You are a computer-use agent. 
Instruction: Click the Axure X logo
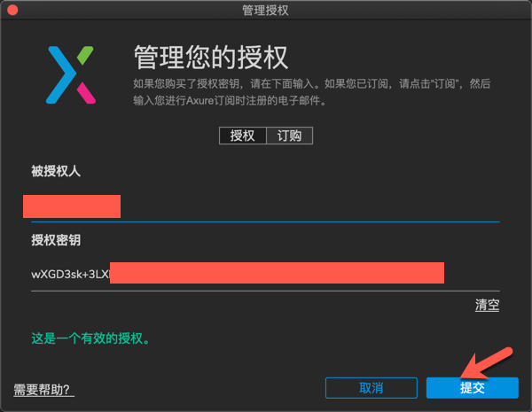pos(71,75)
